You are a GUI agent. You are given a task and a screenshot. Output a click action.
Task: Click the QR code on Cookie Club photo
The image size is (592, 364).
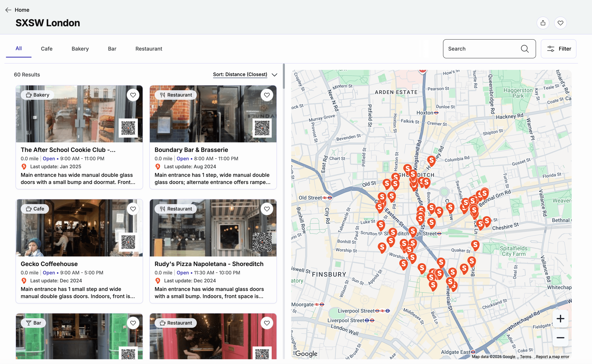[x=128, y=128]
